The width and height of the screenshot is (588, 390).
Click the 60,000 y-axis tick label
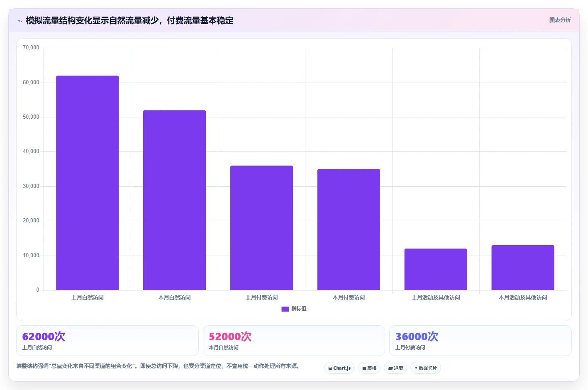click(31, 83)
